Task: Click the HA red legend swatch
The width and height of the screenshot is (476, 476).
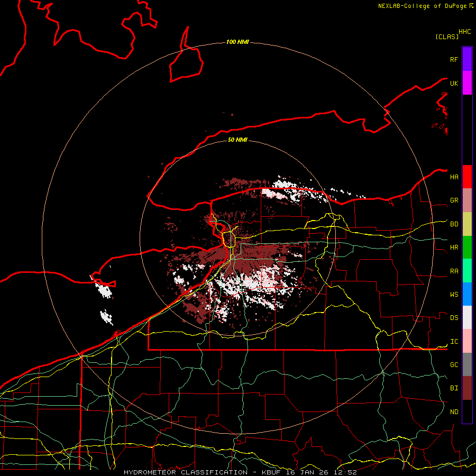Action: 467,177
